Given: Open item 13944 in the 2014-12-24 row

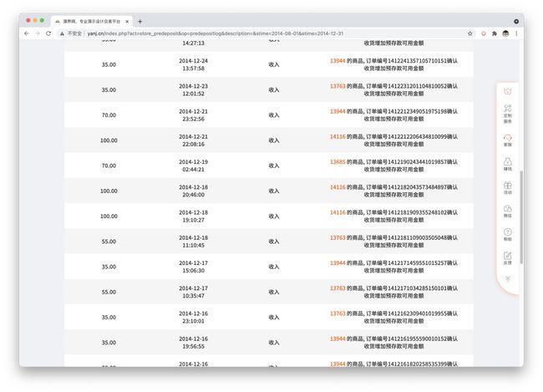Looking at the screenshot, I should tap(337, 61).
